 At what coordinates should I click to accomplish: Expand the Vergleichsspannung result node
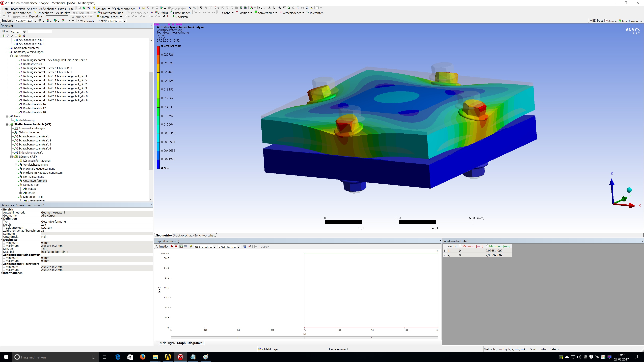coord(16,165)
